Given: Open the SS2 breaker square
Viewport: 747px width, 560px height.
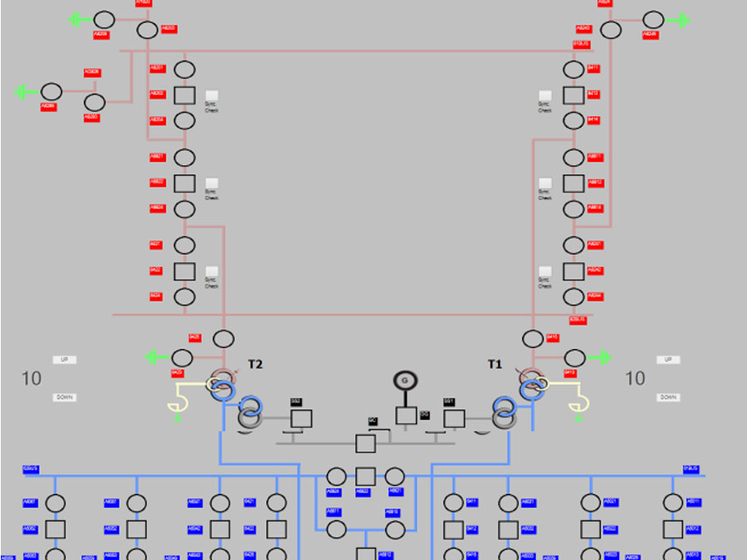Looking at the screenshot, I should [x=300, y=418].
